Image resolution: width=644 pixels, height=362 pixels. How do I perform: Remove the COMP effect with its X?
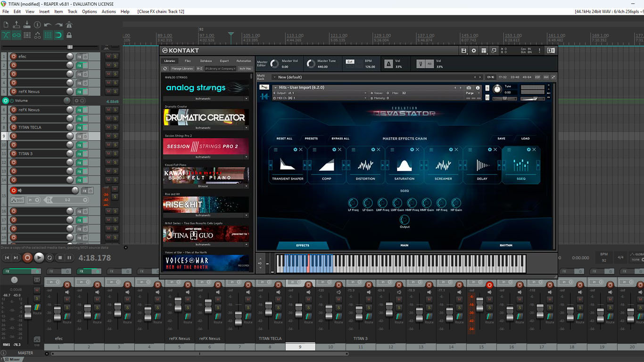[339, 149]
